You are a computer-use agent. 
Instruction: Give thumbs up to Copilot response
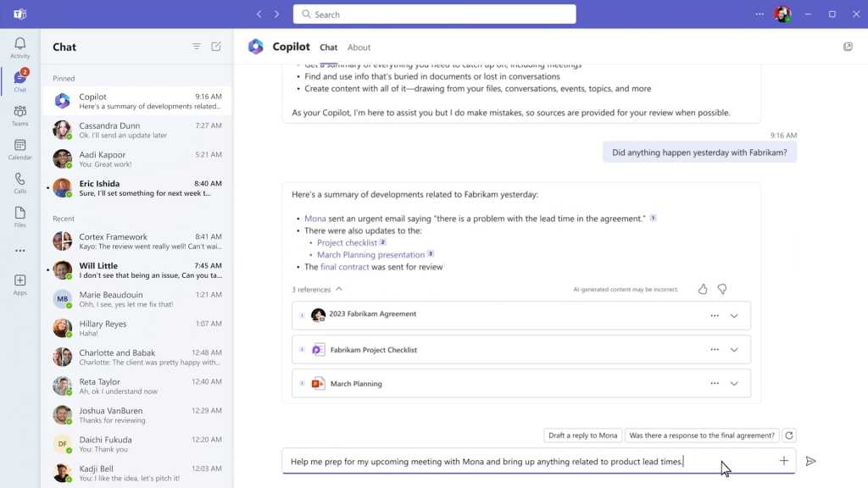[703, 289]
